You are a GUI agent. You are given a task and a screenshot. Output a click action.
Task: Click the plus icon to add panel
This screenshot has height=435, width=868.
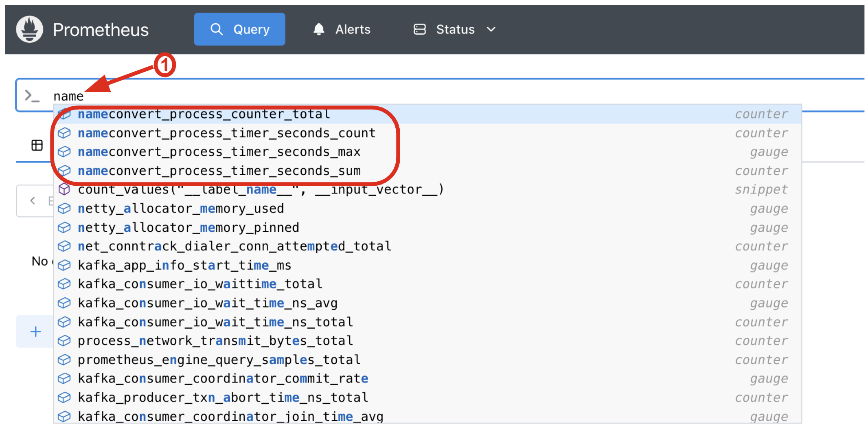36,332
